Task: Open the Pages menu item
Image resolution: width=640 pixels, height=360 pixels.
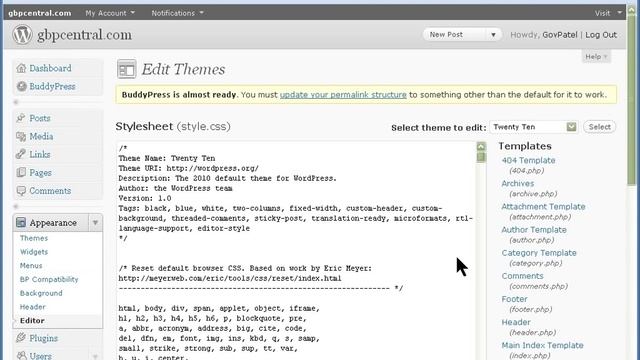Action: [40, 173]
